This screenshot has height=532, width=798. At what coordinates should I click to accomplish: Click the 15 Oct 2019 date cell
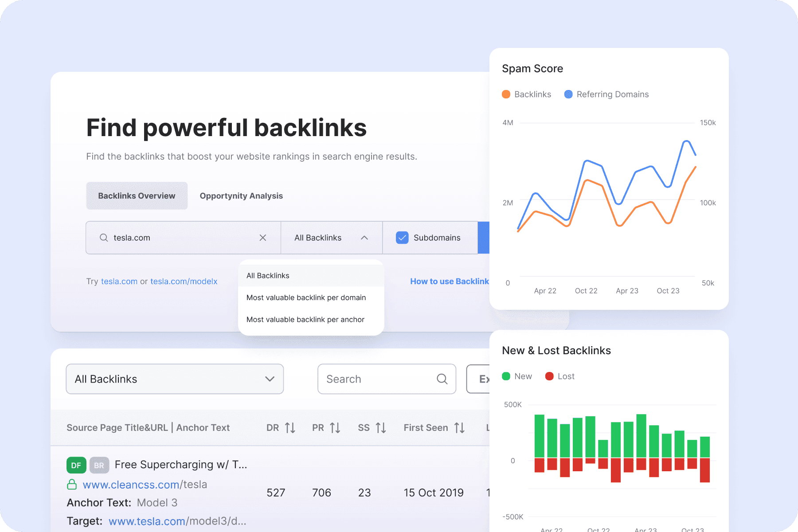coord(434,493)
